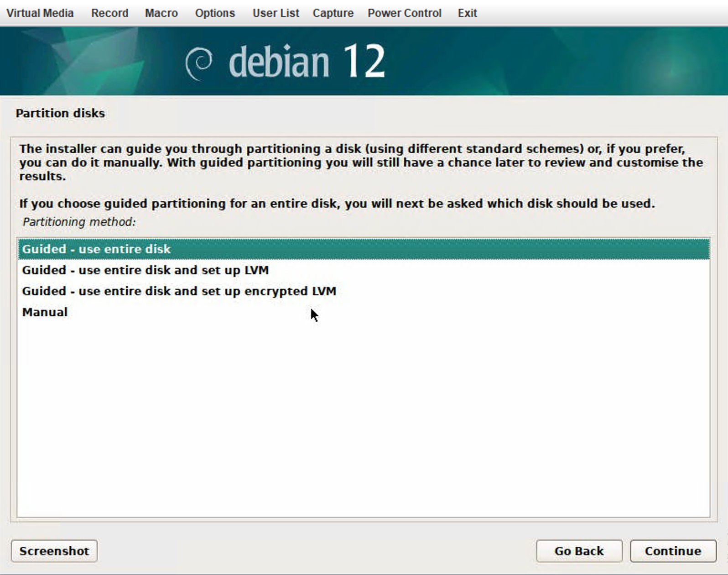Click the 'debian 12' banner text

pos(307,62)
